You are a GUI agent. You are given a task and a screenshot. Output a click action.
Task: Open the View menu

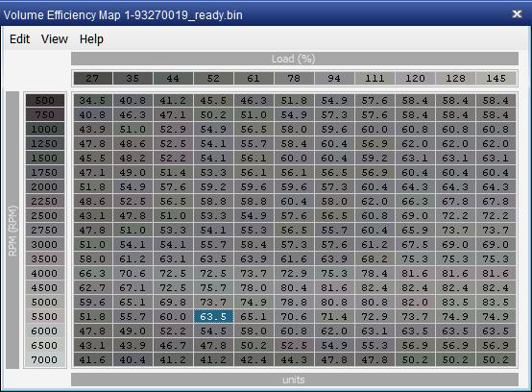tap(55, 39)
